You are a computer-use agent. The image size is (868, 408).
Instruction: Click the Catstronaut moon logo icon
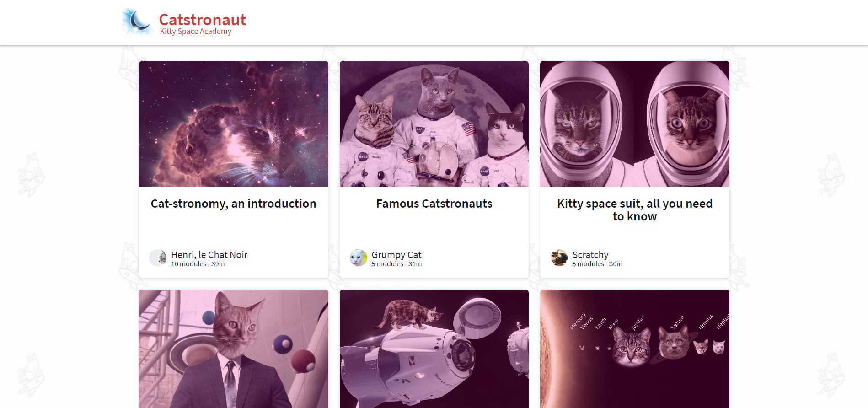coord(136,21)
